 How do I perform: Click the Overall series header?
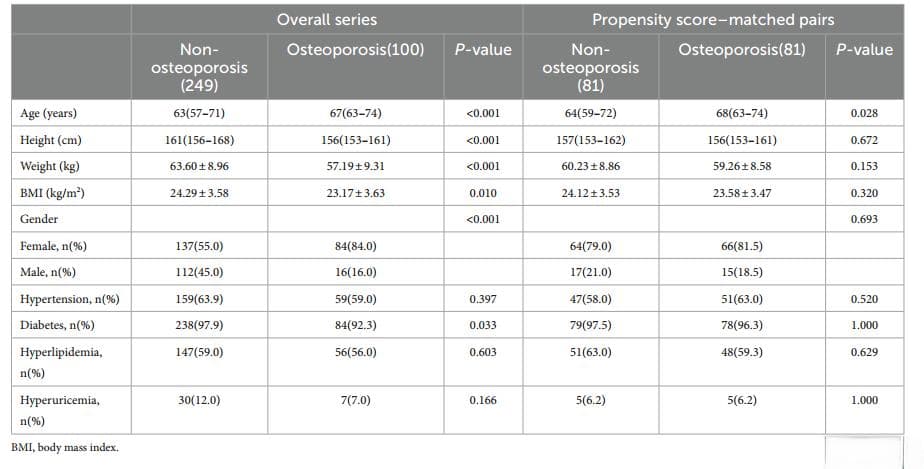326,19
